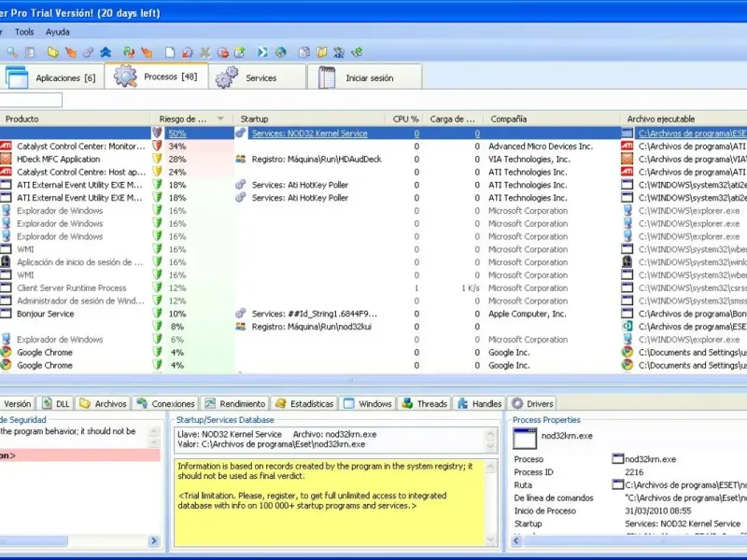This screenshot has width=747, height=560.
Task: Select the Procesos [48] tab
Action: pyautogui.click(x=157, y=77)
